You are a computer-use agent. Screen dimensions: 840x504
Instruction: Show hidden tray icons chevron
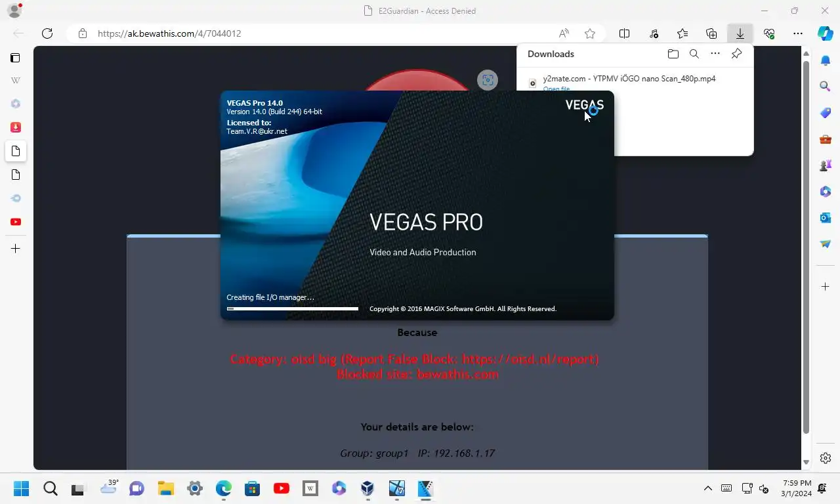[708, 488]
